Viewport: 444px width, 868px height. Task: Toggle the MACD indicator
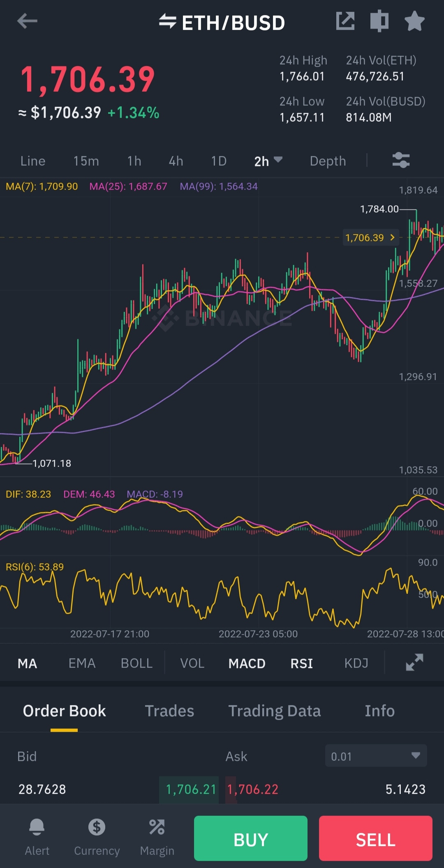[x=247, y=663]
